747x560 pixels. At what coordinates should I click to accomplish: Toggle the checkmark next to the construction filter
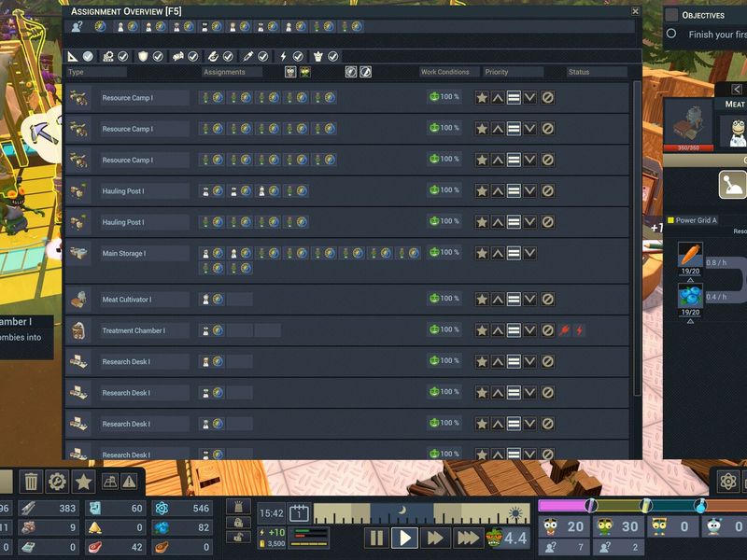[x=88, y=57]
